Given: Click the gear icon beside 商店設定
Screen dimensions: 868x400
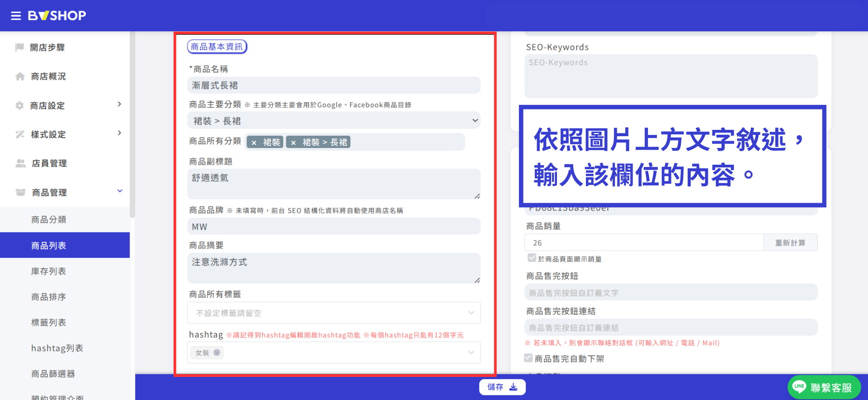Looking at the screenshot, I should click(19, 105).
